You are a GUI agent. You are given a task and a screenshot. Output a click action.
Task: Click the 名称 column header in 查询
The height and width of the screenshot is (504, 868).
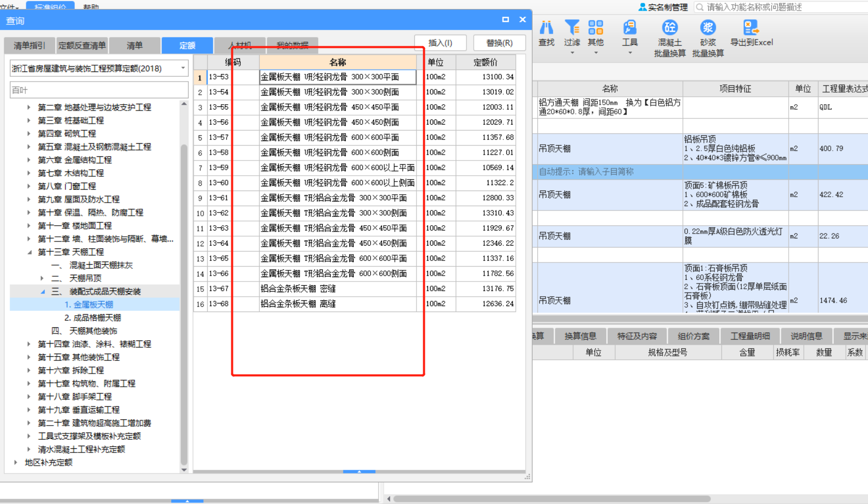pos(338,62)
